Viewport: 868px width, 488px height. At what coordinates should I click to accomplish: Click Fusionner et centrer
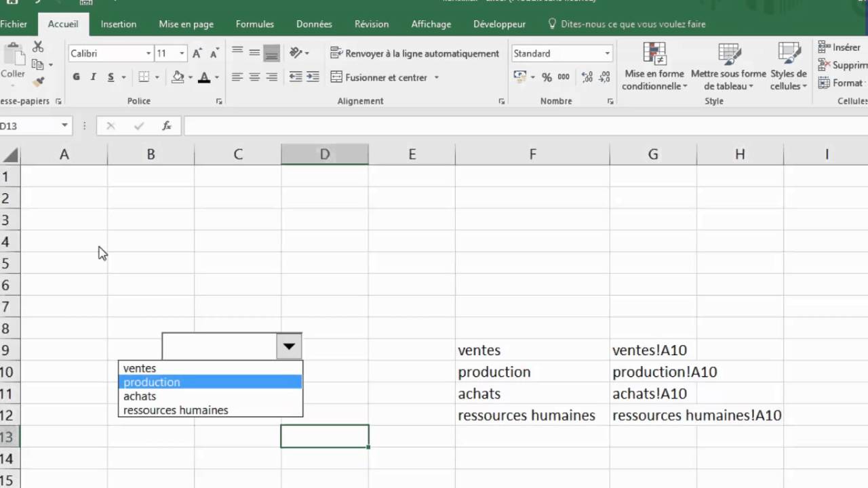tap(378, 77)
